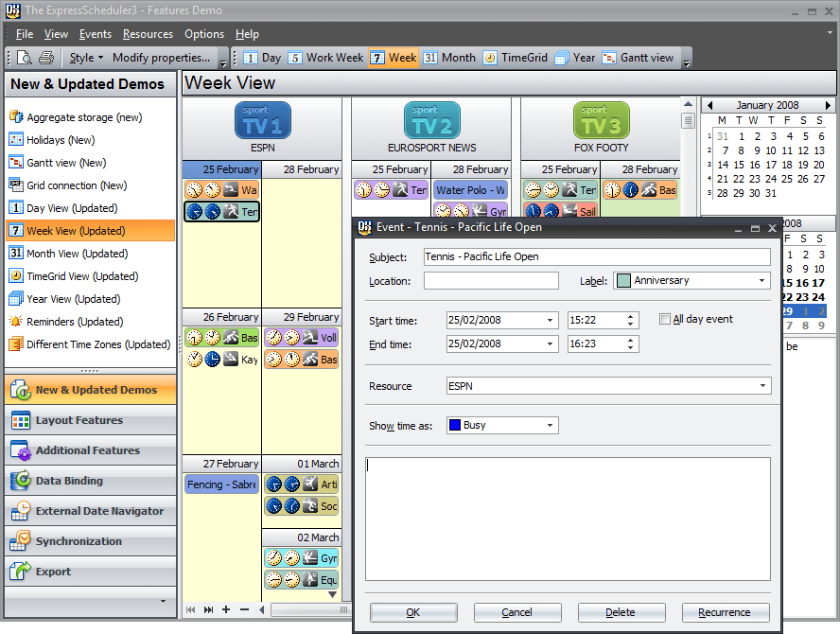Open Show time as dropdown
The width and height of the screenshot is (840, 634).
coord(550,425)
